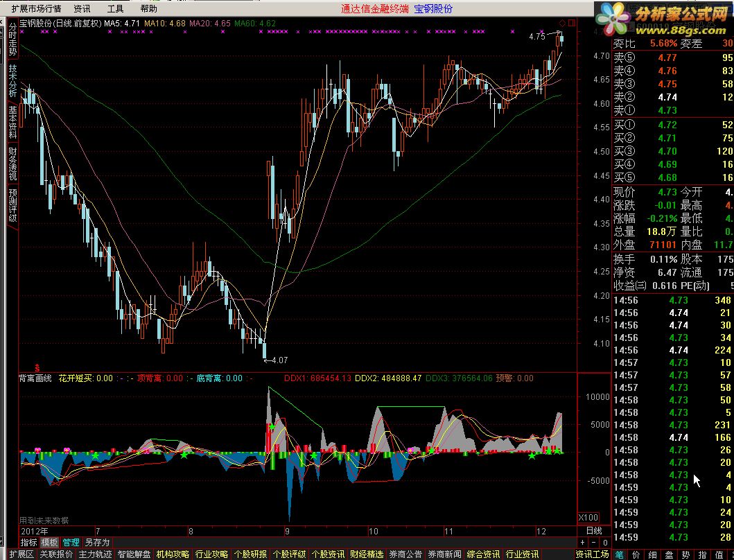Click the MA20: 4.65 indicator label
Viewport: 734px width, 560px height.
point(210,23)
